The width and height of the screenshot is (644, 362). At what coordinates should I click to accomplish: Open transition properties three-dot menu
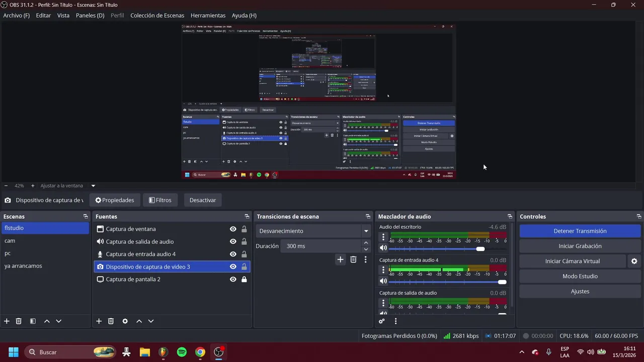(x=366, y=259)
